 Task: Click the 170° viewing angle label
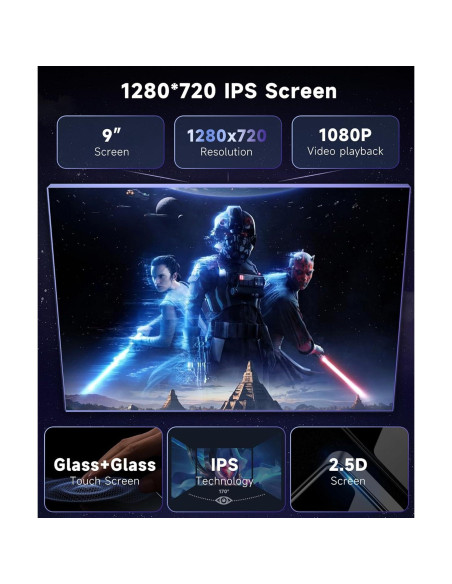coord(224,491)
